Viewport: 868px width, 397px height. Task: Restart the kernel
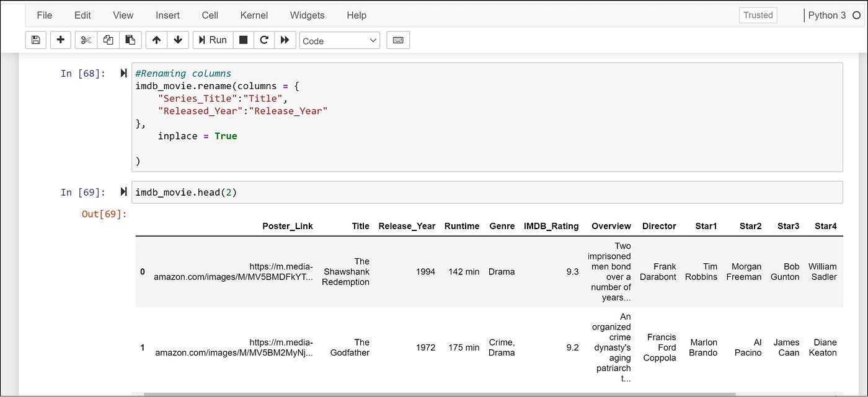click(263, 40)
